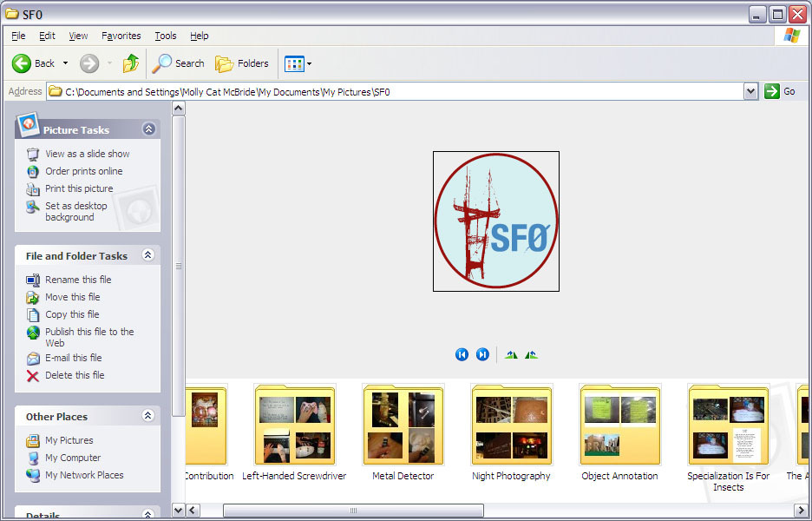Open the Favorites menu

point(121,36)
